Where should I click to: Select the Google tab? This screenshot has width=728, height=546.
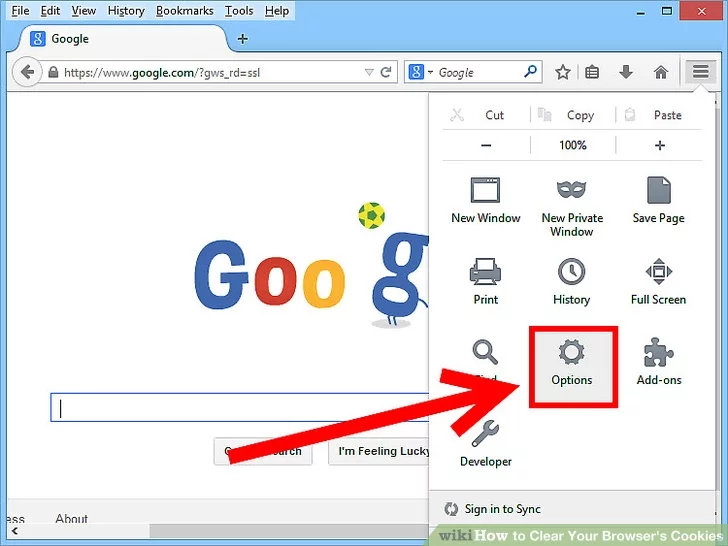click(x=122, y=39)
